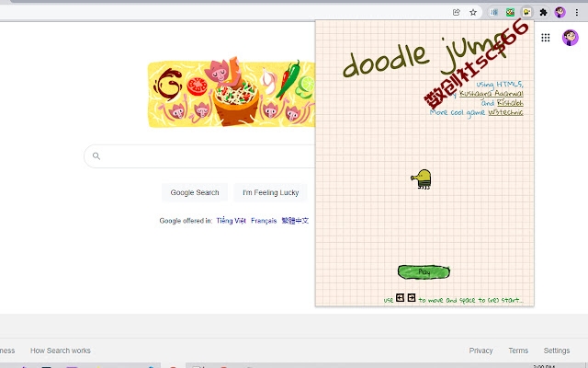
Task: Start the game with the Play button
Action: (424, 272)
